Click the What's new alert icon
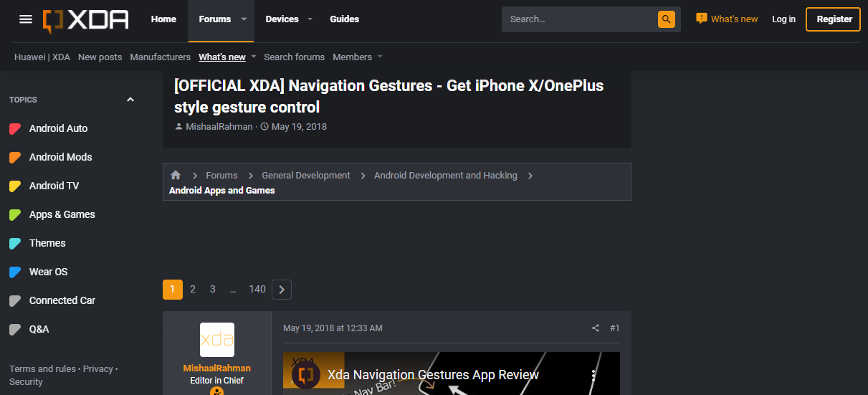Screen dimensions: 868x395 click(702, 19)
